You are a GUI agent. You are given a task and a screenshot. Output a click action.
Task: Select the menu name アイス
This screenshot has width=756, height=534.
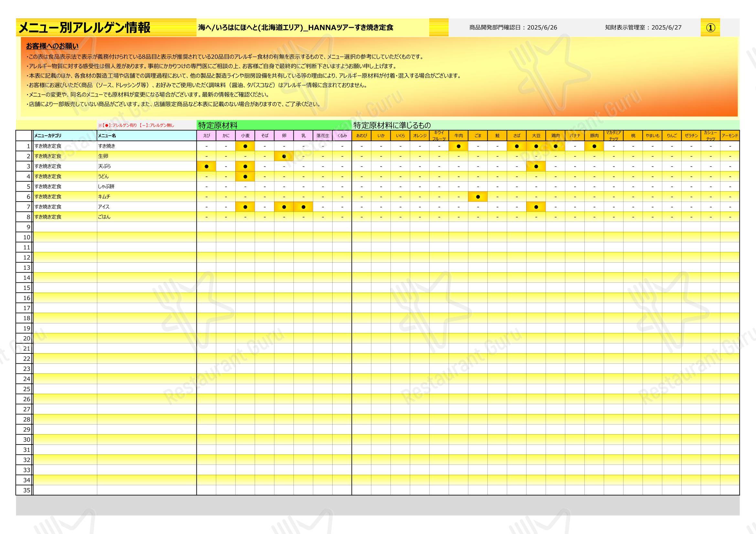pyautogui.click(x=104, y=207)
